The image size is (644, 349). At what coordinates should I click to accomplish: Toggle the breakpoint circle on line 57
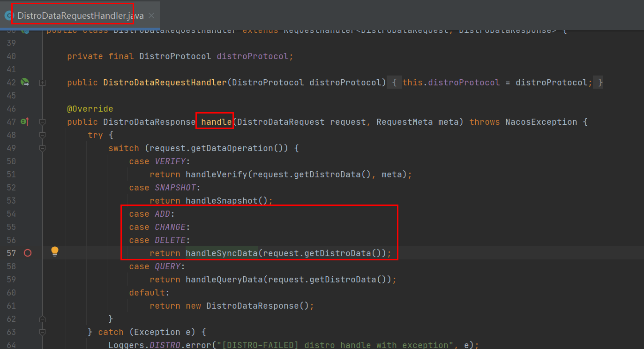(x=28, y=253)
